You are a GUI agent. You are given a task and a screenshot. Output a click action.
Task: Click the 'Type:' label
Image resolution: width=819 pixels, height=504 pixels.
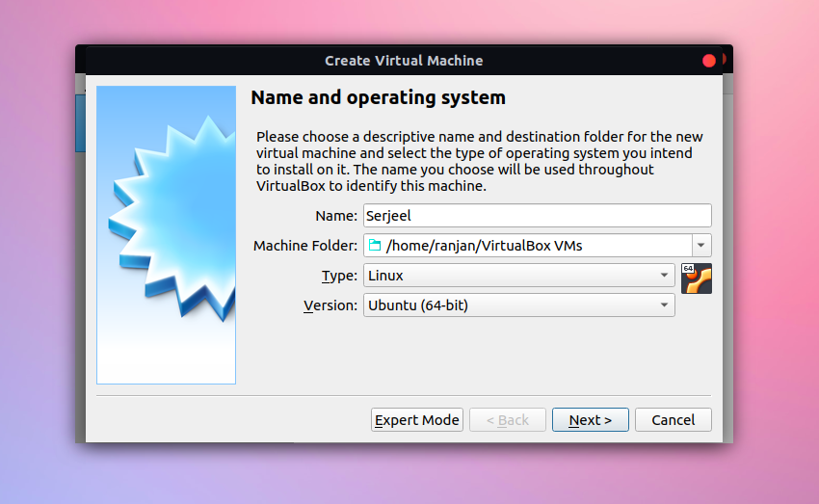[x=339, y=276]
